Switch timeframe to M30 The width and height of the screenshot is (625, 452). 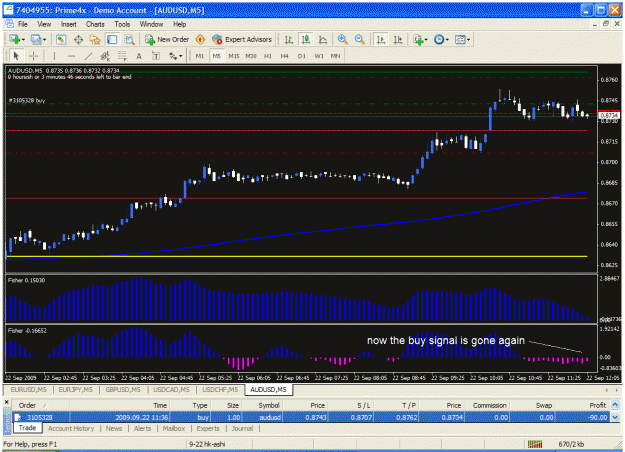click(251, 56)
